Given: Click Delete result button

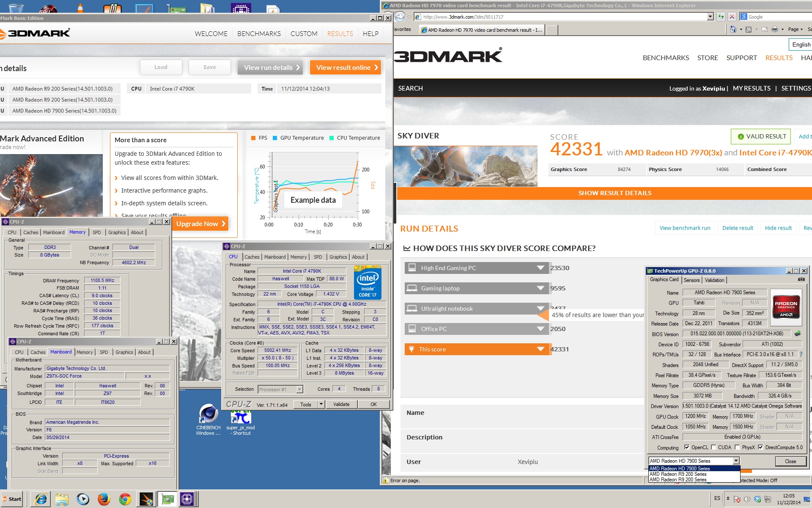Looking at the screenshot, I should pos(738,228).
